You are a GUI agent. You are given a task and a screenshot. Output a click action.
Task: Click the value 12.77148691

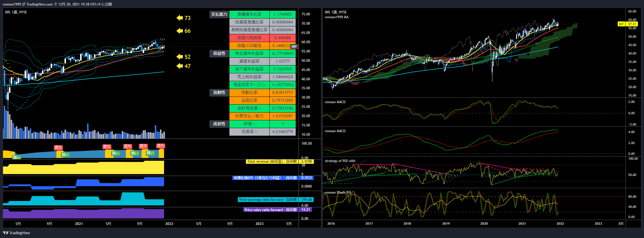(x=283, y=53)
